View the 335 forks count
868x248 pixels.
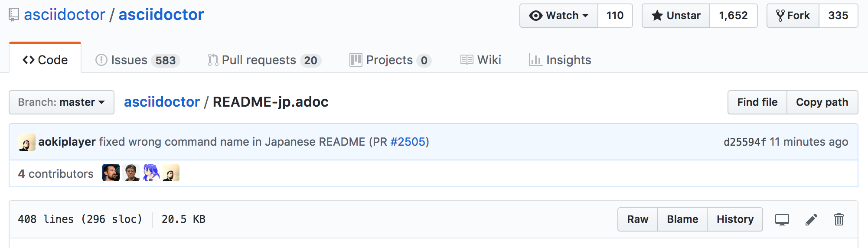[838, 16]
